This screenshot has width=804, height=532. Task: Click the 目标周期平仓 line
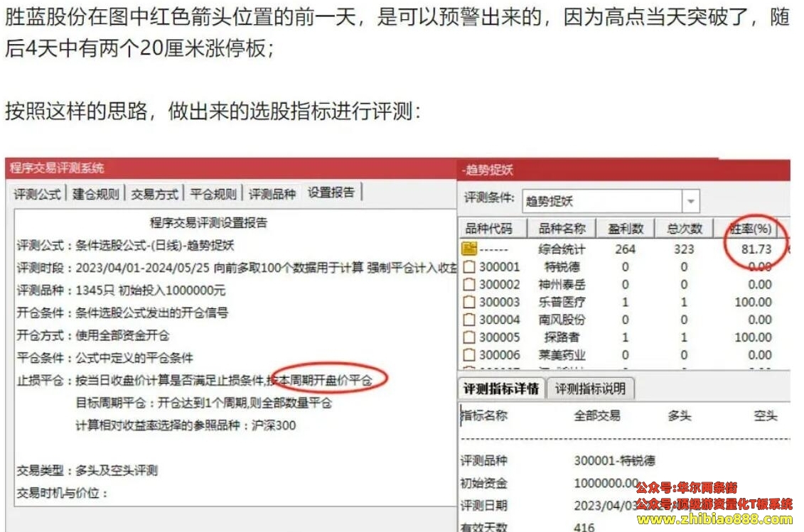(x=203, y=403)
